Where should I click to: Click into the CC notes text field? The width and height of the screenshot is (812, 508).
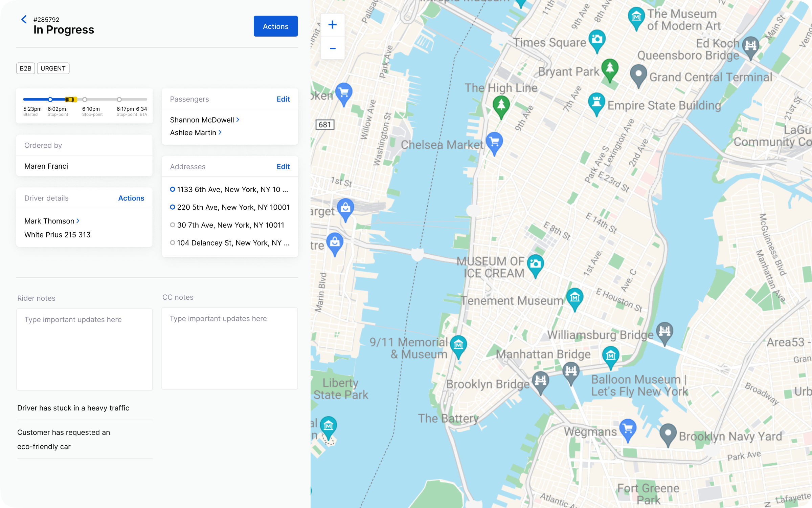tap(229, 349)
